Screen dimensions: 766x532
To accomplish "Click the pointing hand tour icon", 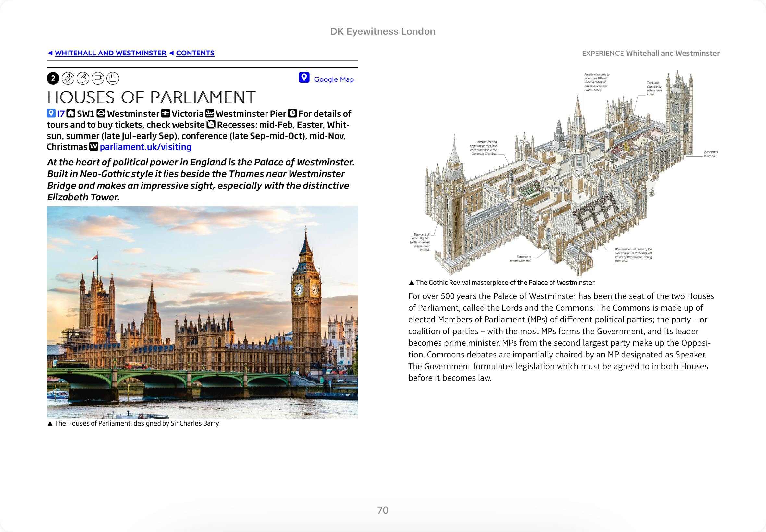I will [83, 78].
